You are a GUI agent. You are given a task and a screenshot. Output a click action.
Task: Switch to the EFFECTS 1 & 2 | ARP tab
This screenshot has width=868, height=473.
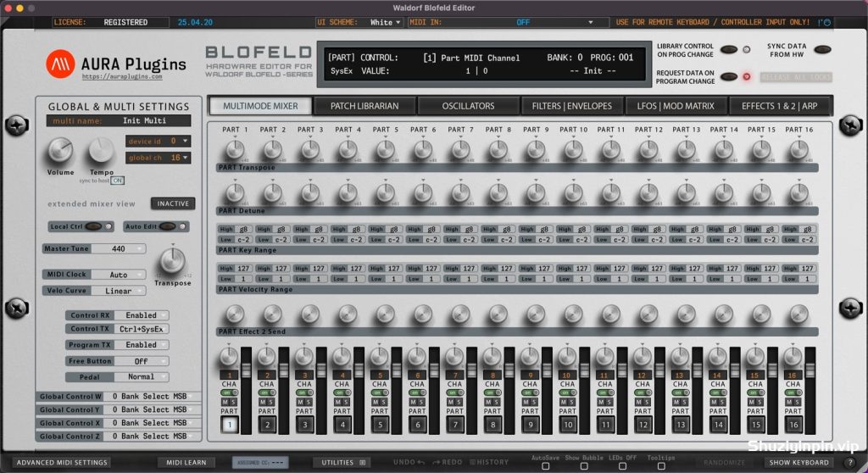[780, 106]
